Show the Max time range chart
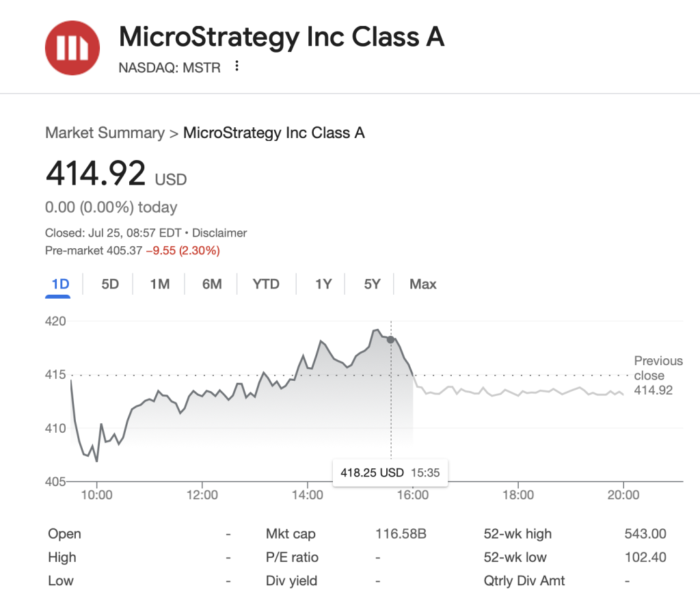 pyautogui.click(x=422, y=284)
